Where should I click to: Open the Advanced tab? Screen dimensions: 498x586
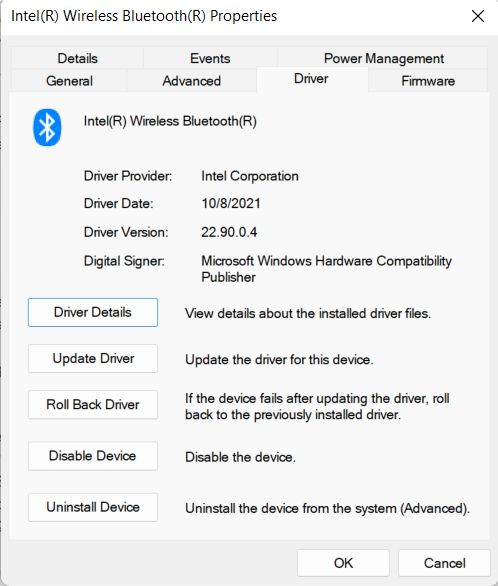192,81
